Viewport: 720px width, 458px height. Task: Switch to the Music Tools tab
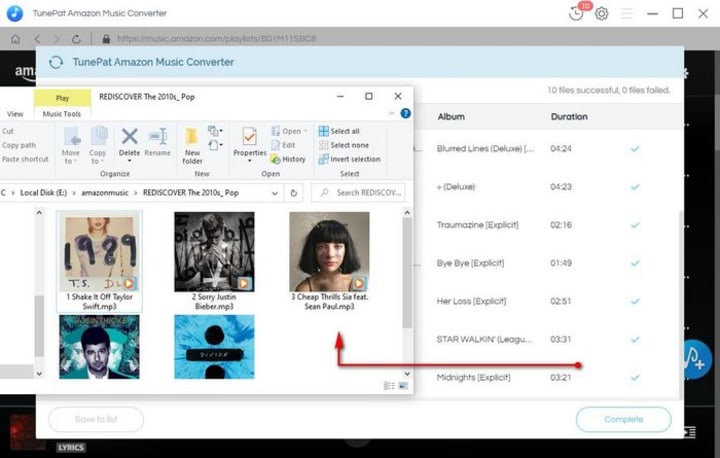[x=62, y=114]
